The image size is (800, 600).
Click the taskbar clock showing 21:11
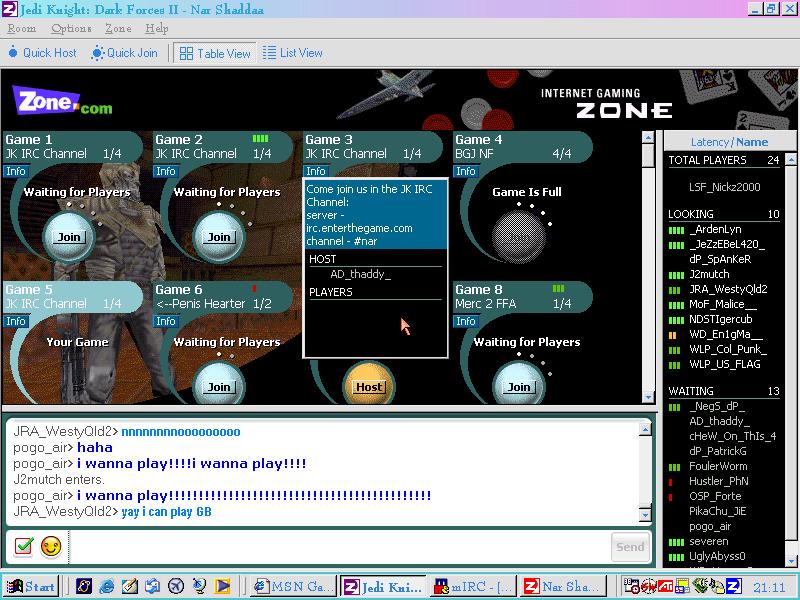click(769, 587)
